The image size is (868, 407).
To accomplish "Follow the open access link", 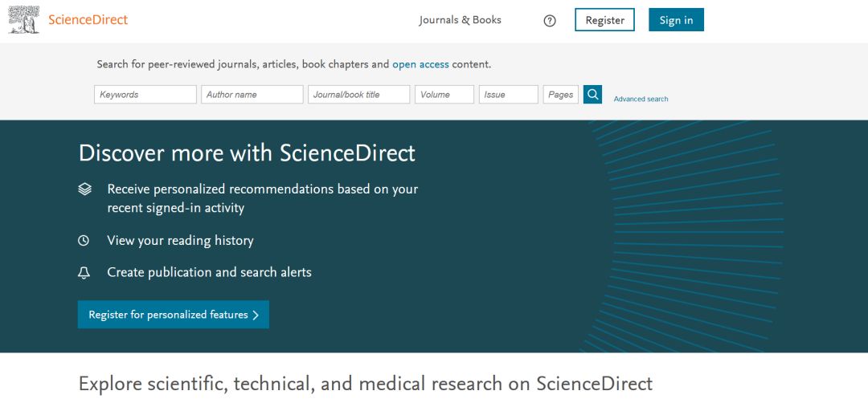I will pyautogui.click(x=420, y=64).
